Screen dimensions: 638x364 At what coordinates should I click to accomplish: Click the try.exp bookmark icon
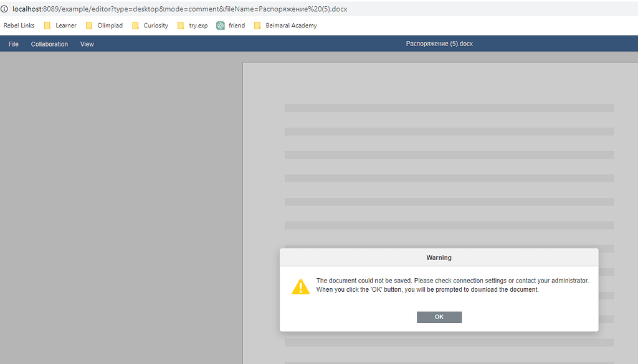[x=181, y=26]
